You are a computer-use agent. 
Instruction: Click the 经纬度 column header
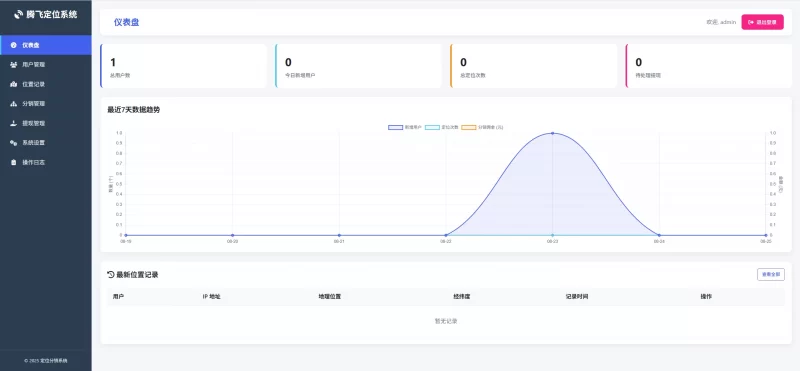[461, 296]
